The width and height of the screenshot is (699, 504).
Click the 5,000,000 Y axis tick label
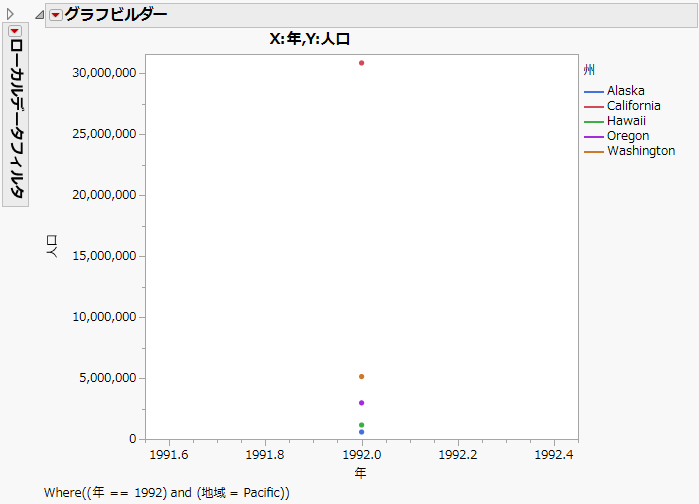coord(108,378)
